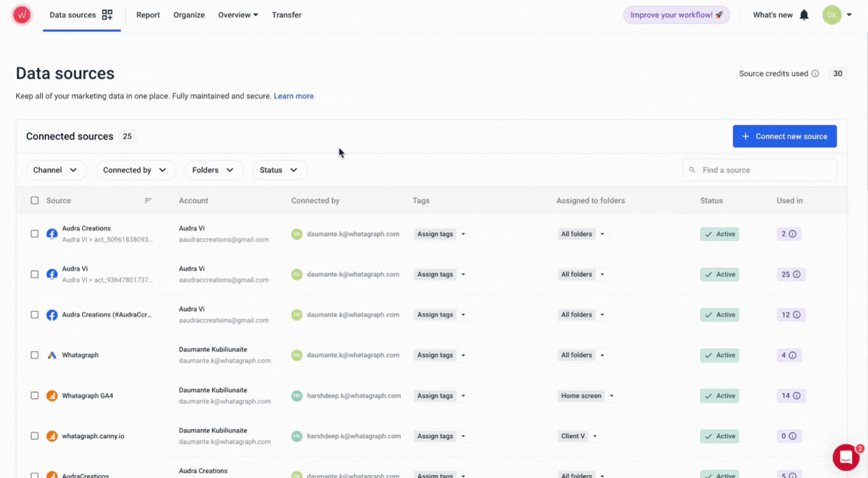Check the Audra Creations act_50961838093 row

[x=34, y=234]
